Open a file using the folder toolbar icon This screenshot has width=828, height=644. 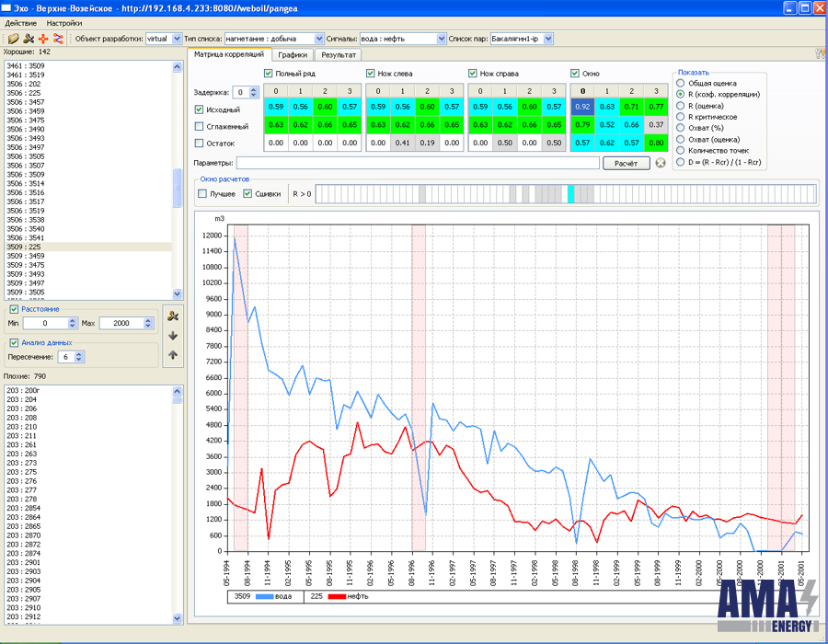pyautogui.click(x=12, y=38)
